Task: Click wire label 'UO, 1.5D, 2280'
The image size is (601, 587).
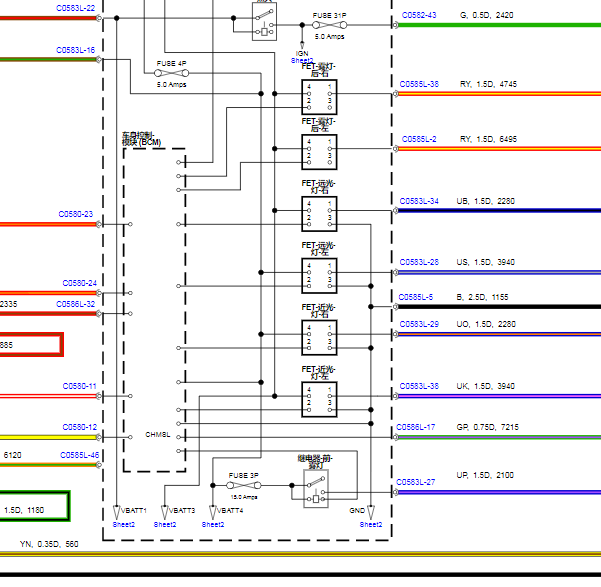Action: click(486, 324)
